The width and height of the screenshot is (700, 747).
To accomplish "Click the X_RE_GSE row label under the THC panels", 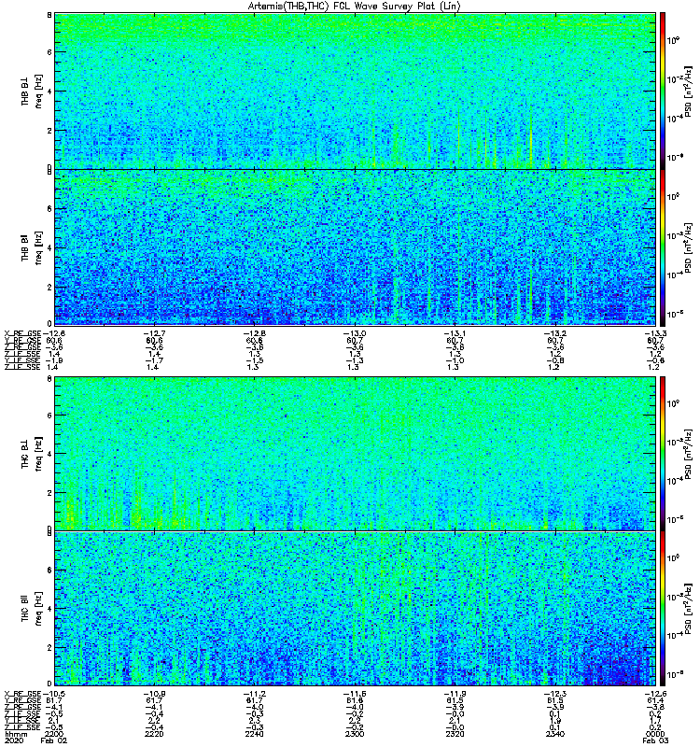I will tap(22, 694).
